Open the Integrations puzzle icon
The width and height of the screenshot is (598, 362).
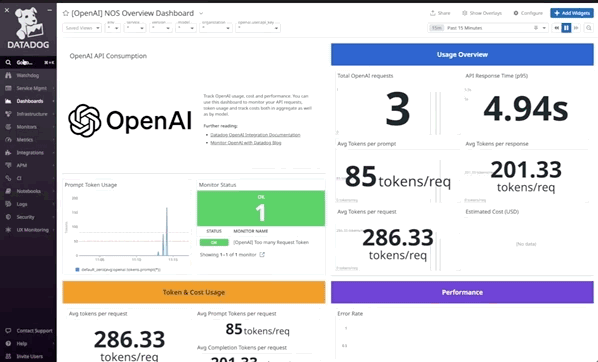[x=8, y=153]
